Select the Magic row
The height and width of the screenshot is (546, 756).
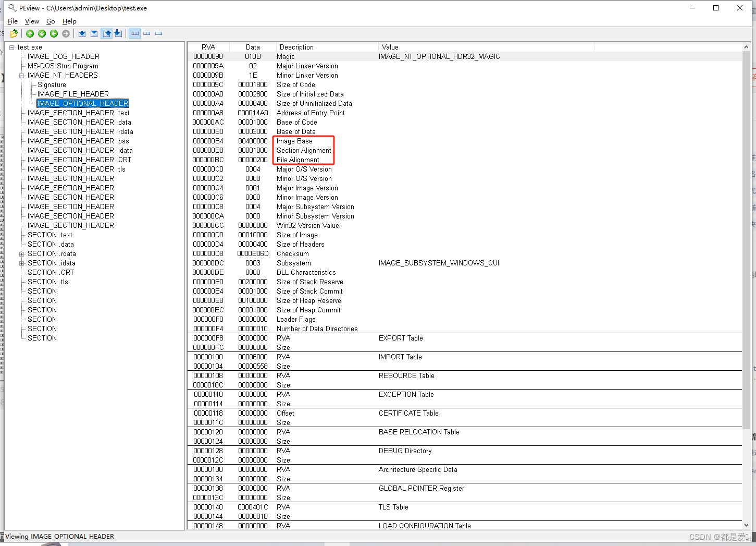coord(465,56)
